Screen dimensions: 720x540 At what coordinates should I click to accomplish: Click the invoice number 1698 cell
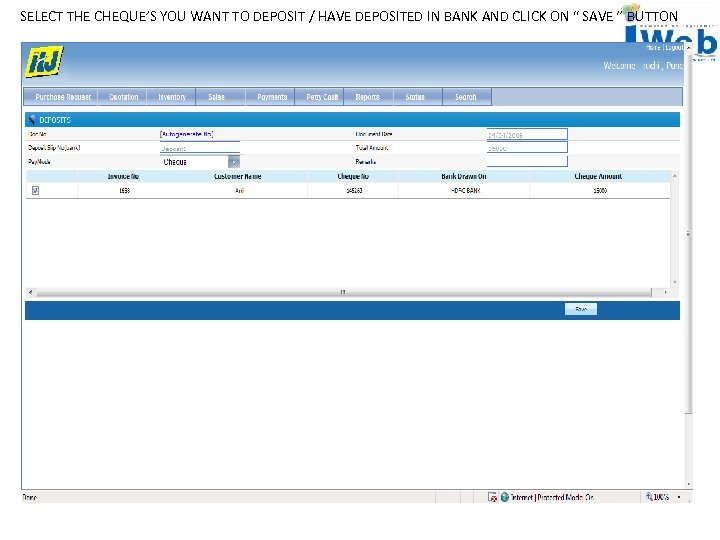124,190
